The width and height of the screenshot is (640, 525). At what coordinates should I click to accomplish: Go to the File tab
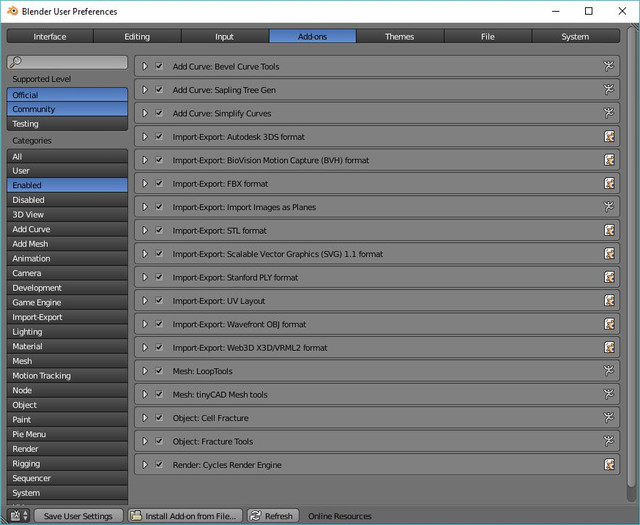click(488, 36)
